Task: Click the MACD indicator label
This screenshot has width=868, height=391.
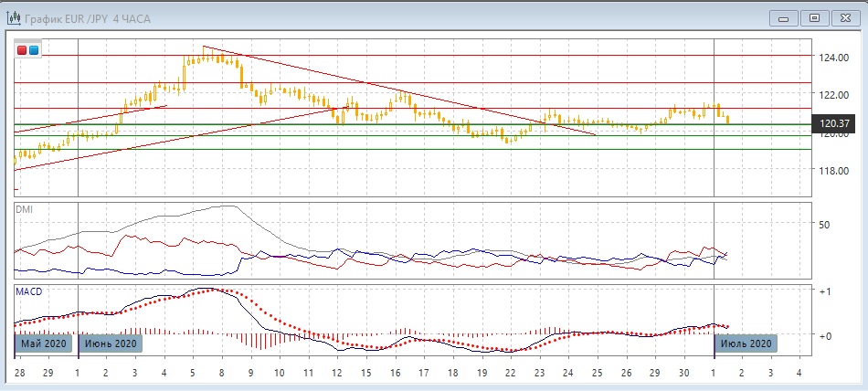Action: tap(28, 291)
